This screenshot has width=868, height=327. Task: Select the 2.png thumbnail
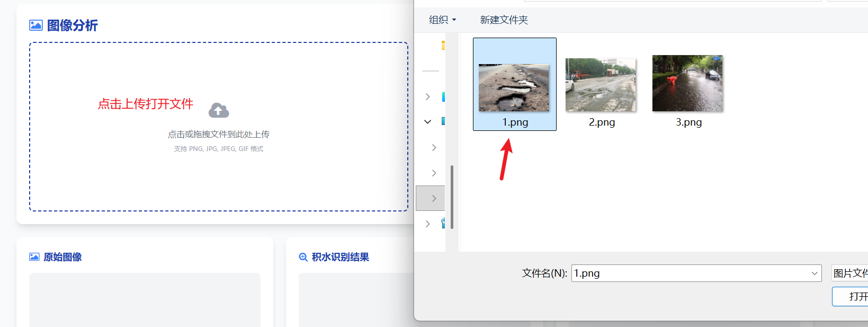[x=601, y=85]
